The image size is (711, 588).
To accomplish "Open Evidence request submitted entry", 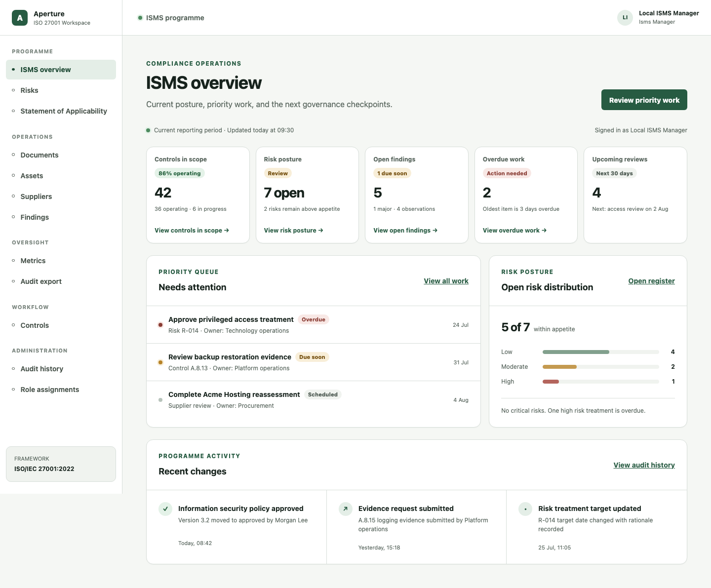I will click(x=416, y=527).
